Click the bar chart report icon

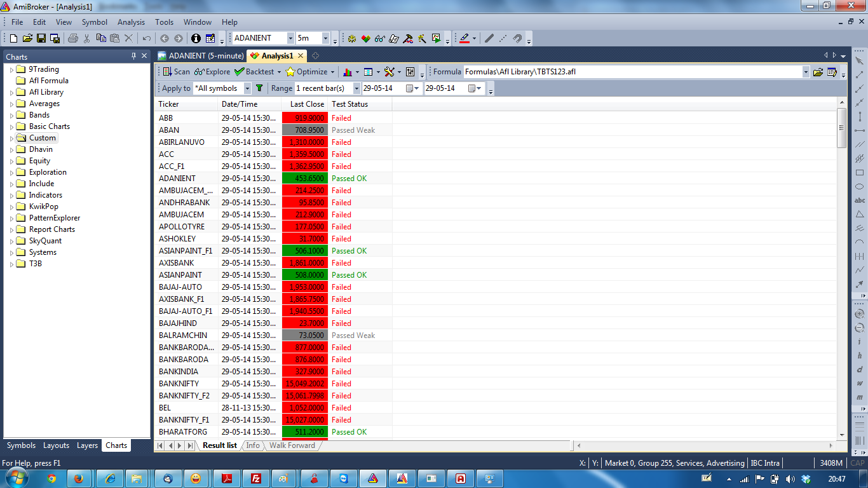click(348, 72)
